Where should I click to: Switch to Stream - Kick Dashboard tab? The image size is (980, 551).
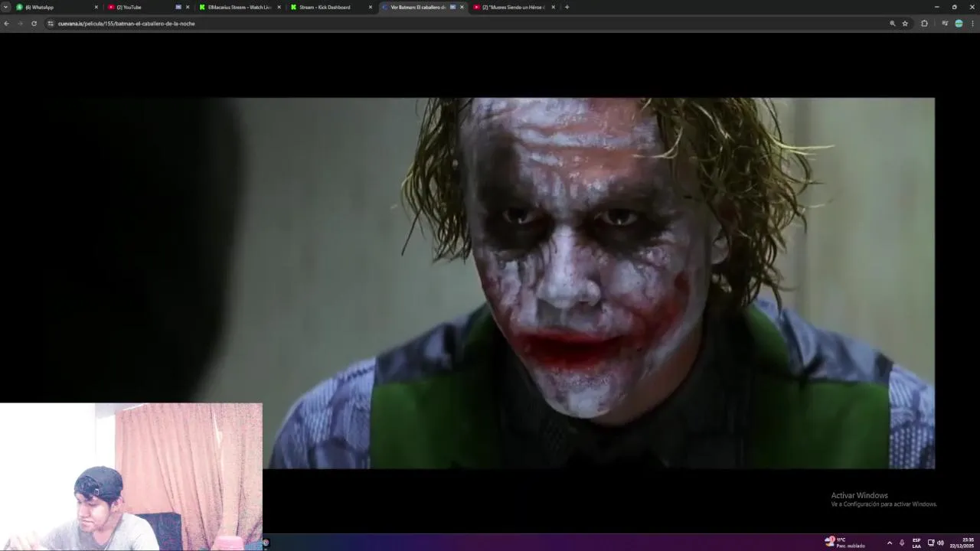click(x=331, y=7)
